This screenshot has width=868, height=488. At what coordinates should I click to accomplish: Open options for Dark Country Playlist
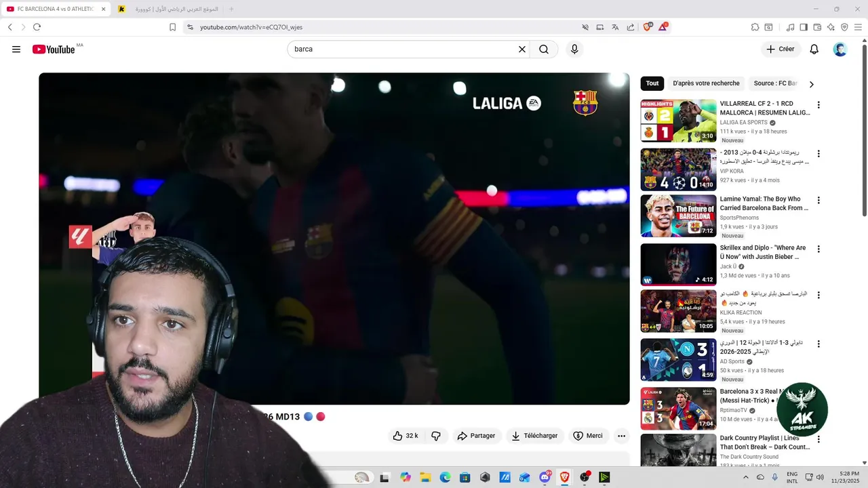coord(818,440)
